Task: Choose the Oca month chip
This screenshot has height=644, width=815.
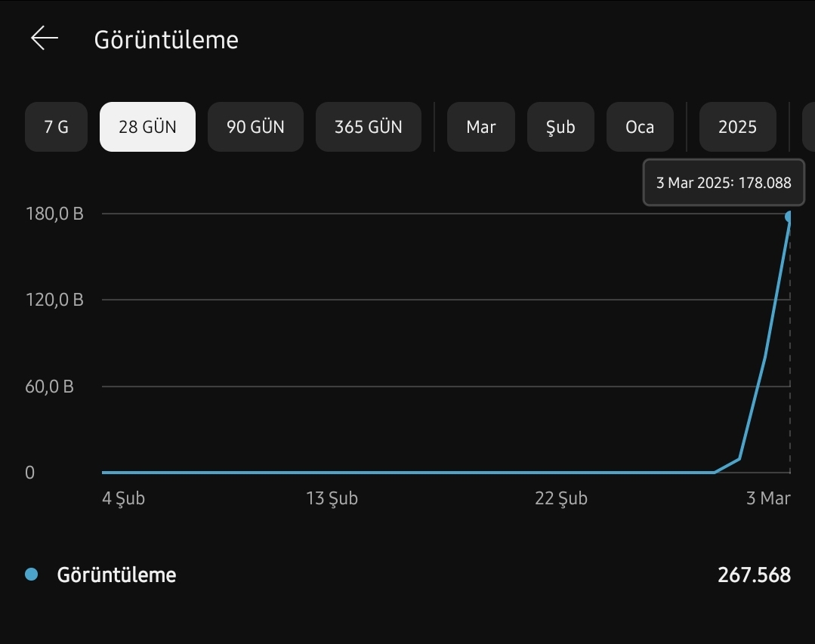Action: 640,127
